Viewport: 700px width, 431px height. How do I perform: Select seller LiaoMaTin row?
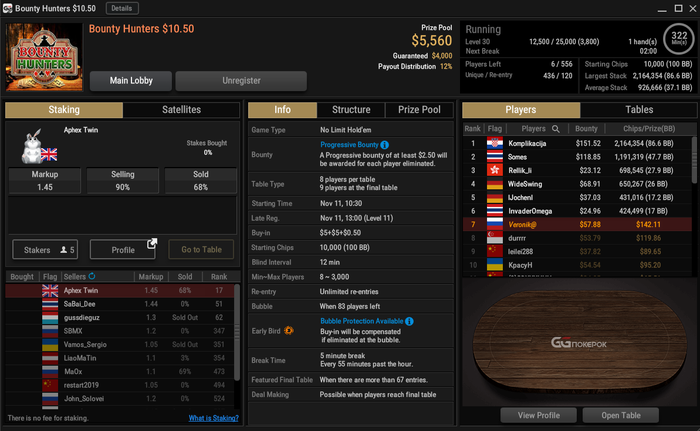tap(120, 358)
